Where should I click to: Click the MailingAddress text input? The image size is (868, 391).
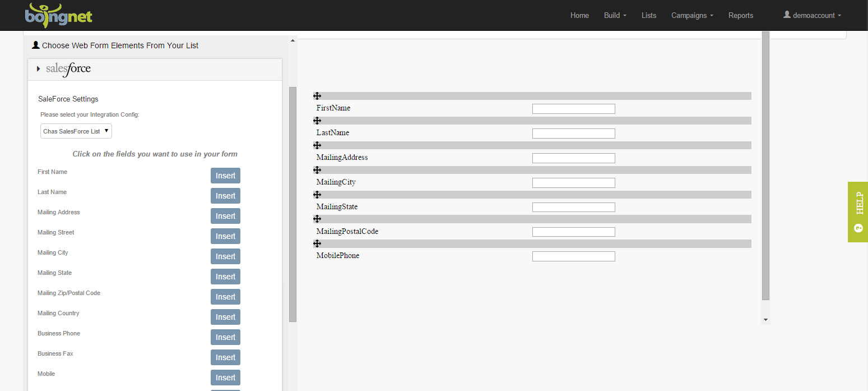pos(573,158)
